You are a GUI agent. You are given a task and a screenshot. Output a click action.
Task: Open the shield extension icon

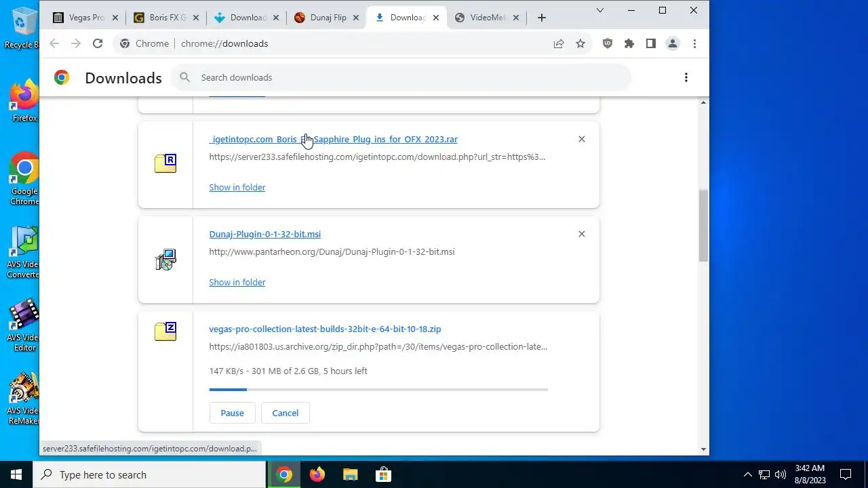point(608,43)
